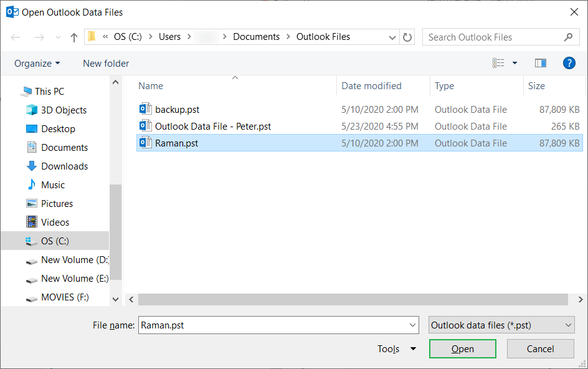Sort files by Date modified column

[x=371, y=86]
